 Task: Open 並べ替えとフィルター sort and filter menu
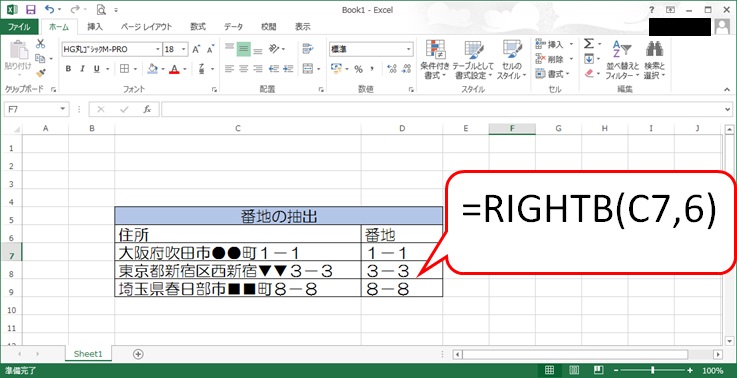622,59
